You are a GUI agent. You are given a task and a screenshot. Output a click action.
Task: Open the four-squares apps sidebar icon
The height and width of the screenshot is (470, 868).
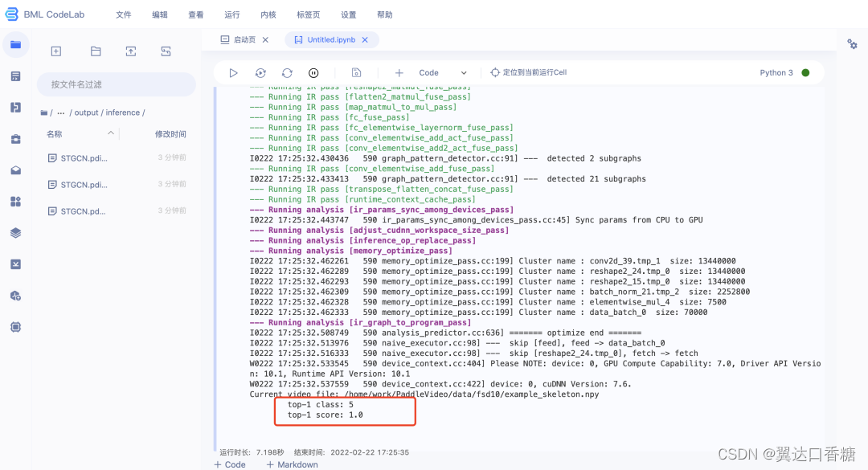coord(15,202)
